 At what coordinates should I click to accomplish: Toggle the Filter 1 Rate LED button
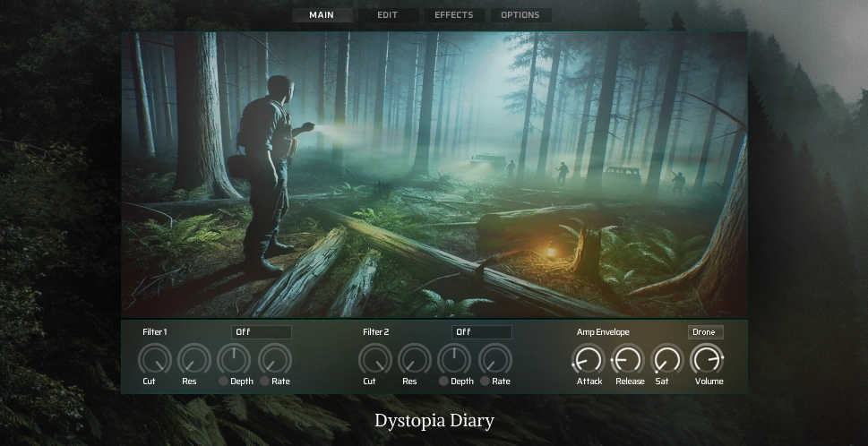tap(265, 382)
